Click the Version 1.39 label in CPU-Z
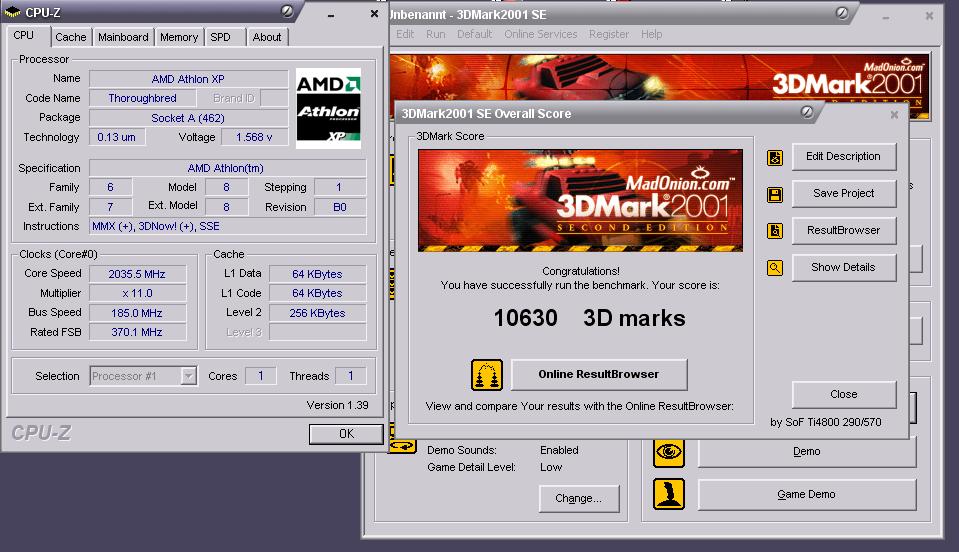Viewport: 959px width, 552px height. point(338,405)
